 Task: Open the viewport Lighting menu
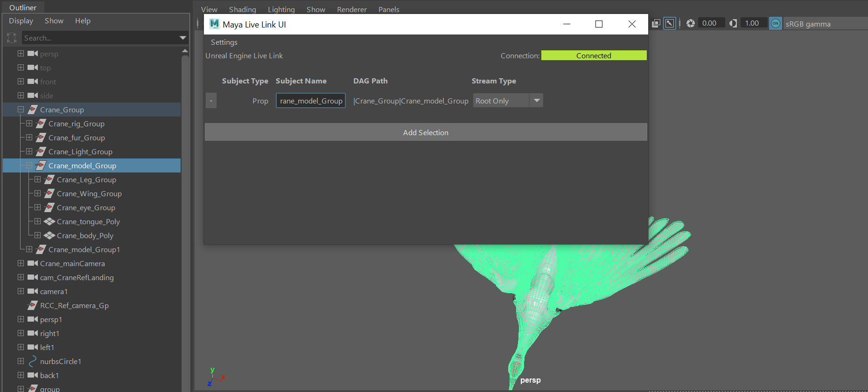(x=281, y=9)
